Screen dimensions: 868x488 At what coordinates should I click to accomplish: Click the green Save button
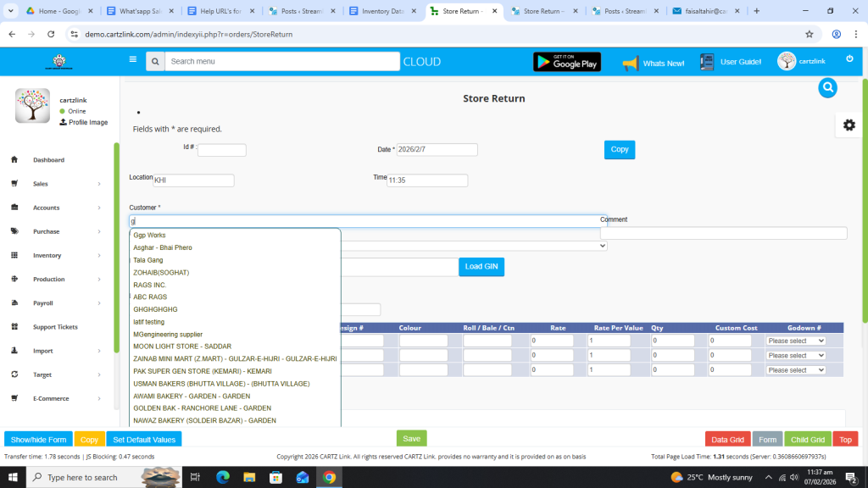click(411, 439)
